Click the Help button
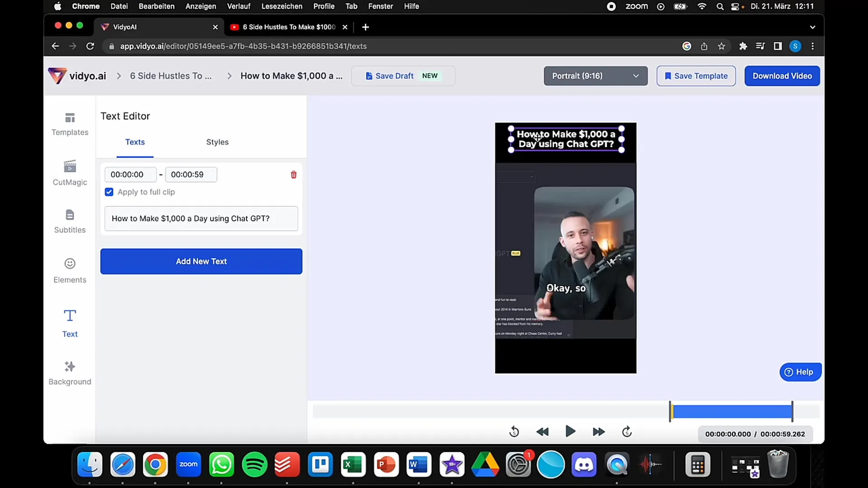 tap(799, 372)
